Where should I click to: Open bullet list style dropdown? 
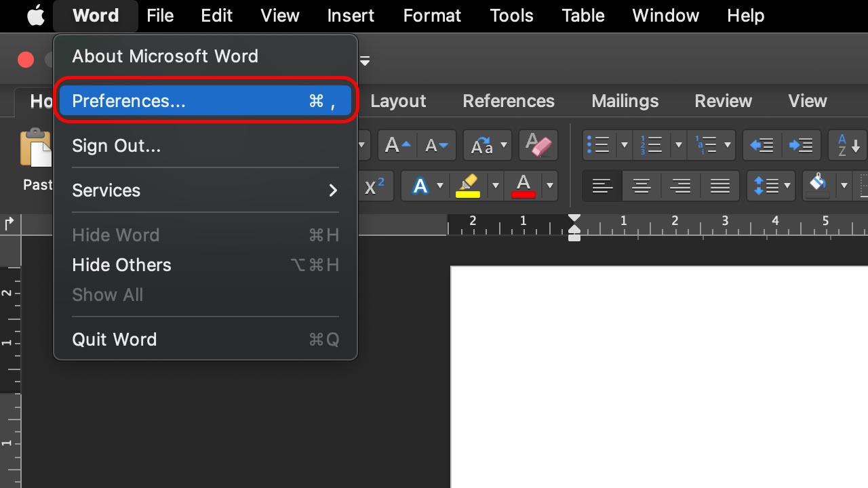(x=624, y=145)
